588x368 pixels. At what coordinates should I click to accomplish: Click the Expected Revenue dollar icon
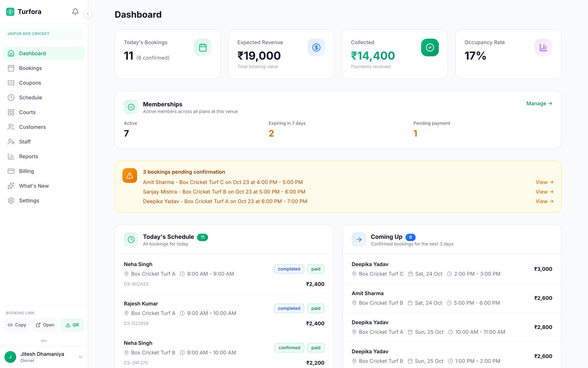pyautogui.click(x=316, y=47)
